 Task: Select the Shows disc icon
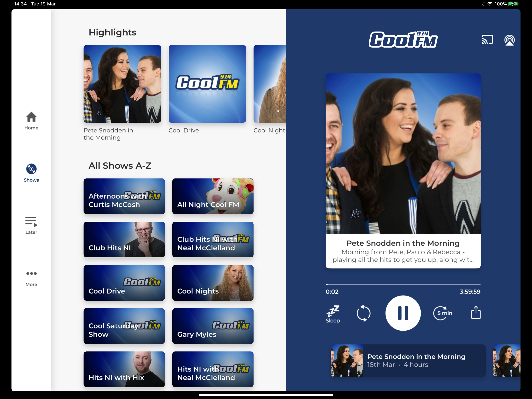(31, 169)
